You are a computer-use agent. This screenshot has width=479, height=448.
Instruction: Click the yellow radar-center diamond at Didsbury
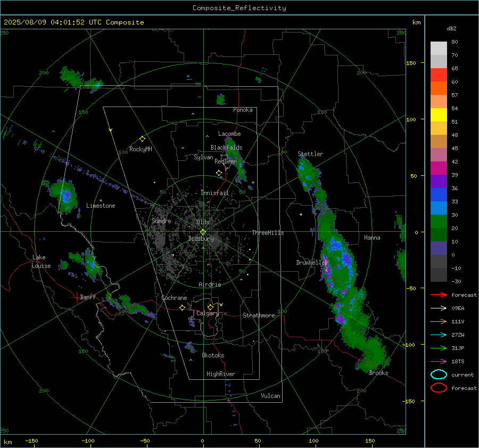click(203, 232)
